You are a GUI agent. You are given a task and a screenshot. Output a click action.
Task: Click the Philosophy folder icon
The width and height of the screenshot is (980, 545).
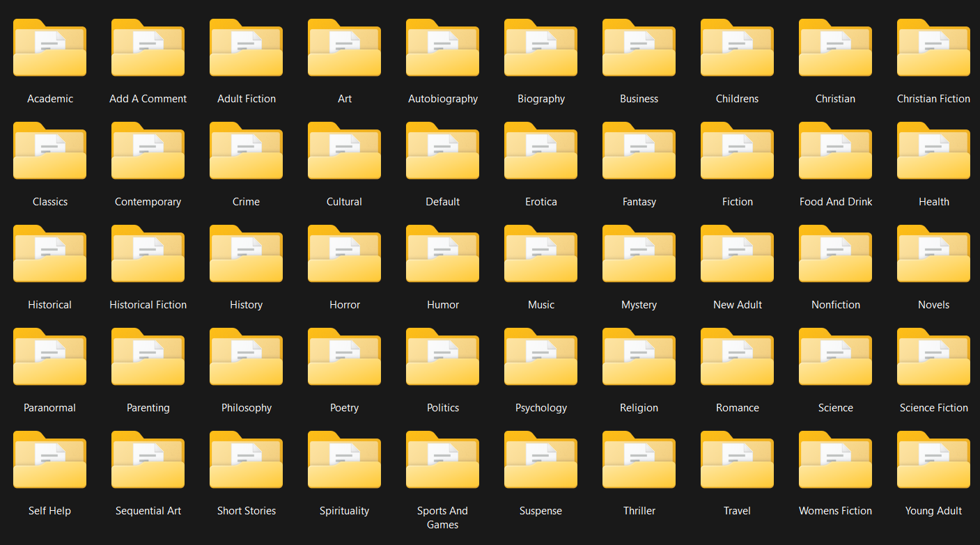click(x=246, y=358)
